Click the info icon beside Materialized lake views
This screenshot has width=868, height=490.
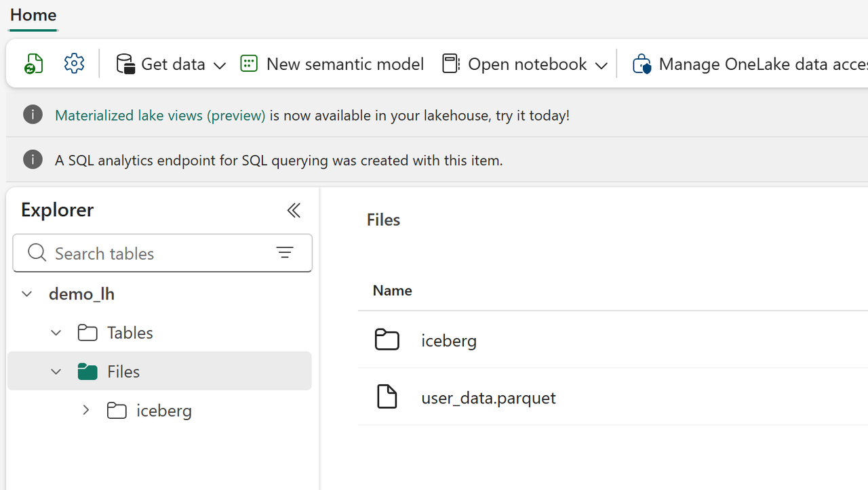coord(33,115)
